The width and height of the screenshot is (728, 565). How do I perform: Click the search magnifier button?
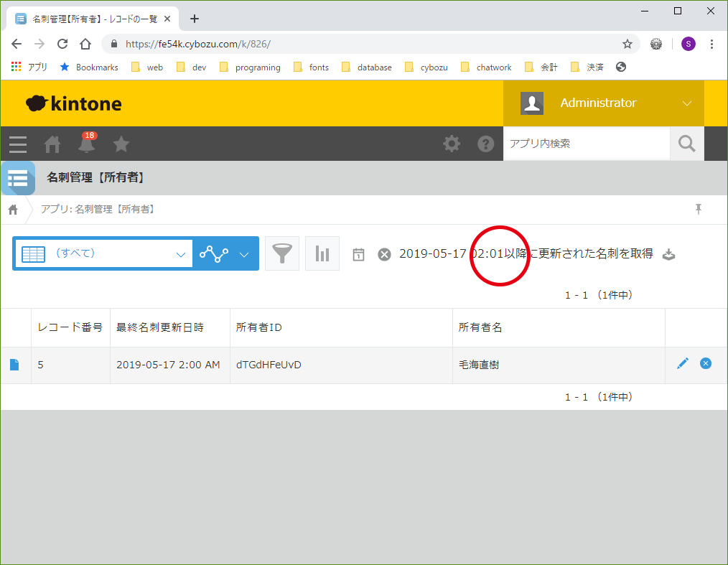pyautogui.click(x=686, y=144)
